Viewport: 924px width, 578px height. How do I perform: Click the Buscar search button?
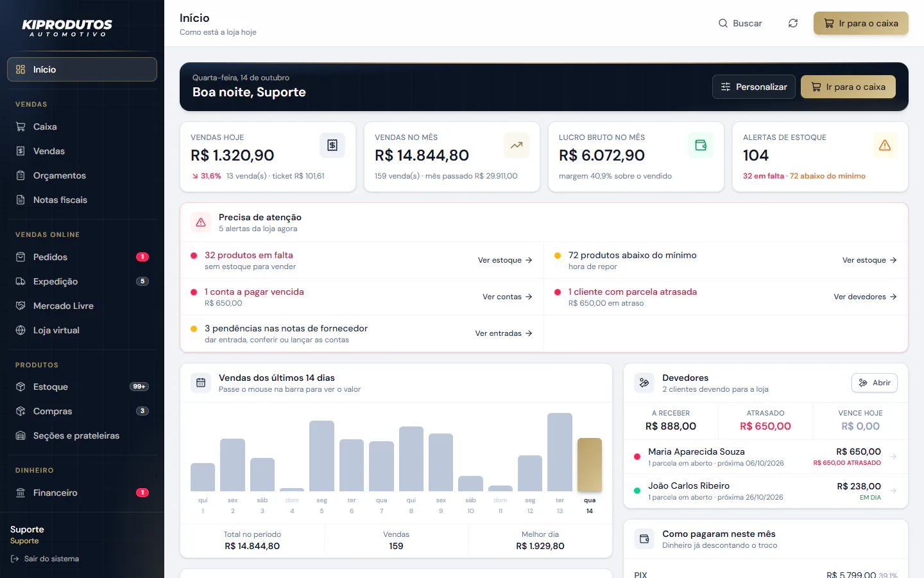click(740, 23)
